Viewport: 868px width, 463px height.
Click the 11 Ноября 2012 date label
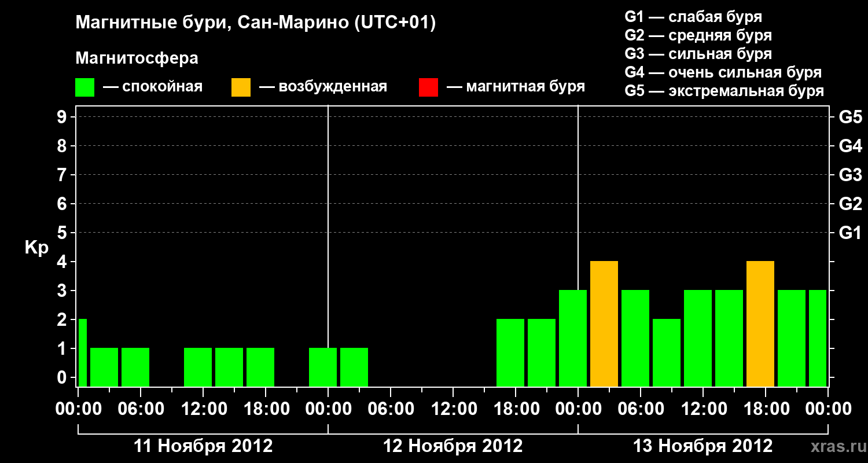pyautogui.click(x=203, y=446)
